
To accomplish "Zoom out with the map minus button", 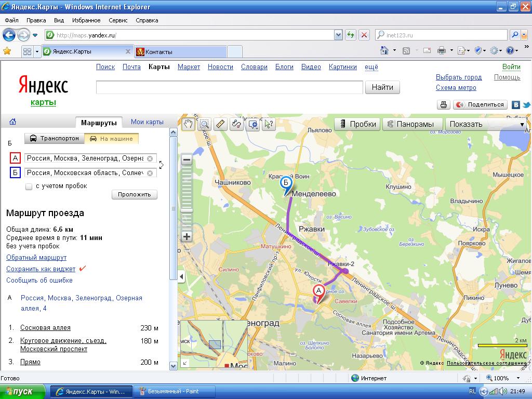I will 187,159.
